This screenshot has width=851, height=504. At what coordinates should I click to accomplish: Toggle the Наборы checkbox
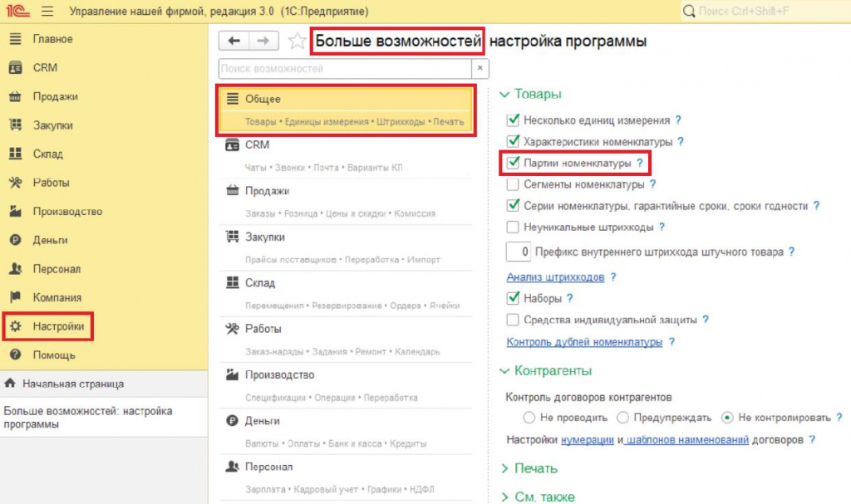click(x=512, y=298)
